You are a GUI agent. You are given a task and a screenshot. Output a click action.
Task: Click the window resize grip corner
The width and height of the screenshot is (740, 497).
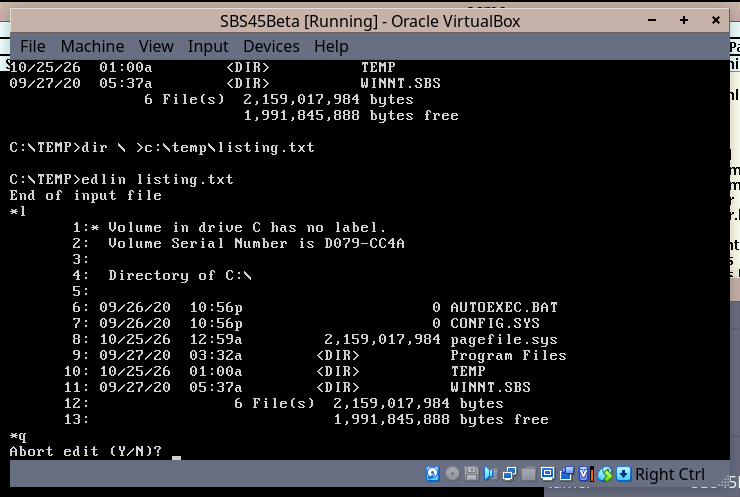pyautogui.click(x=724, y=481)
